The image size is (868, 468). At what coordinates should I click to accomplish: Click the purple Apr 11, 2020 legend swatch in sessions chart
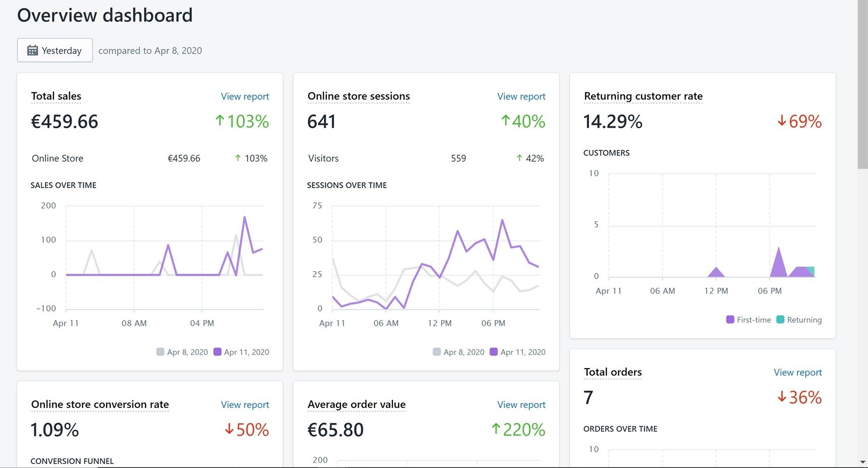(x=494, y=352)
